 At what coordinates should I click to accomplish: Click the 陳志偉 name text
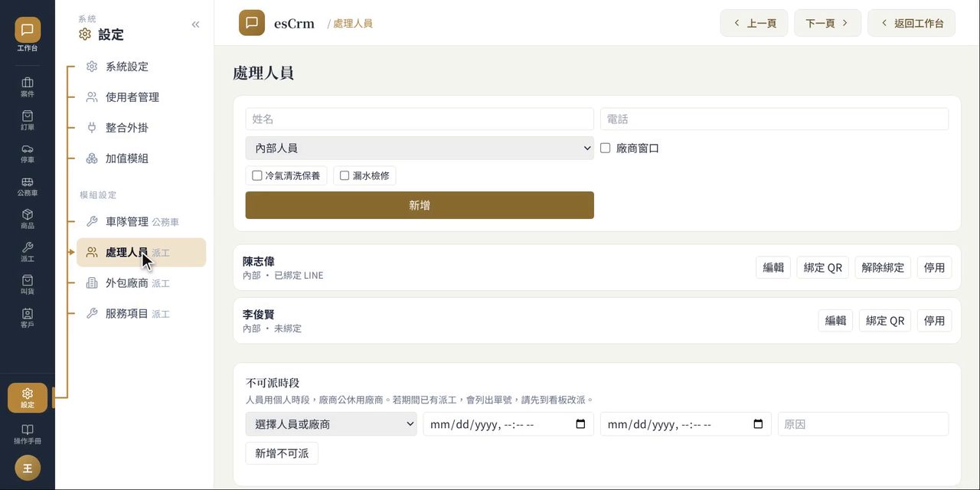tap(259, 261)
